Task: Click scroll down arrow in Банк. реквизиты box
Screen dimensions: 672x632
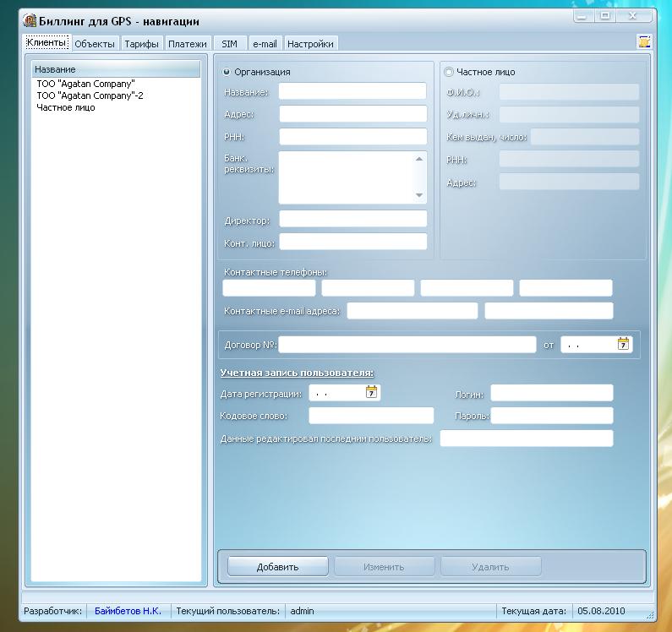Action: click(419, 195)
